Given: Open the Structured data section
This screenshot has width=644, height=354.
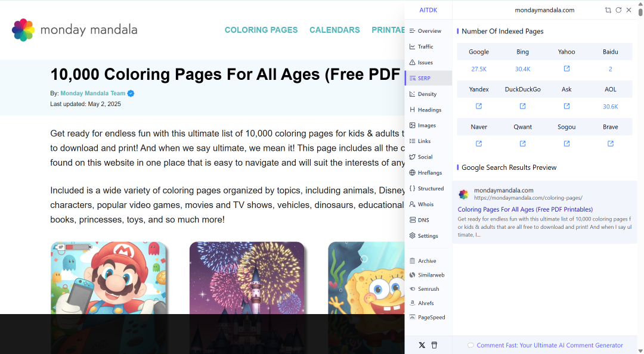Looking at the screenshot, I should click(428, 188).
